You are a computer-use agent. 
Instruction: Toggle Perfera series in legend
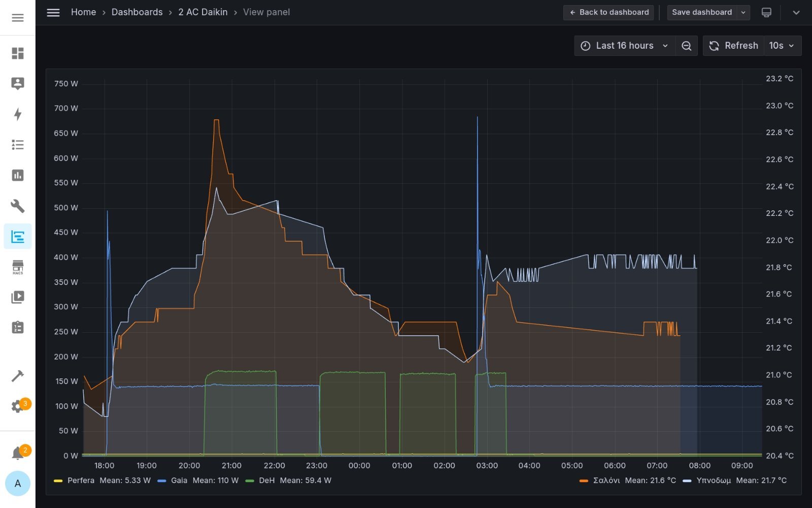coord(81,481)
